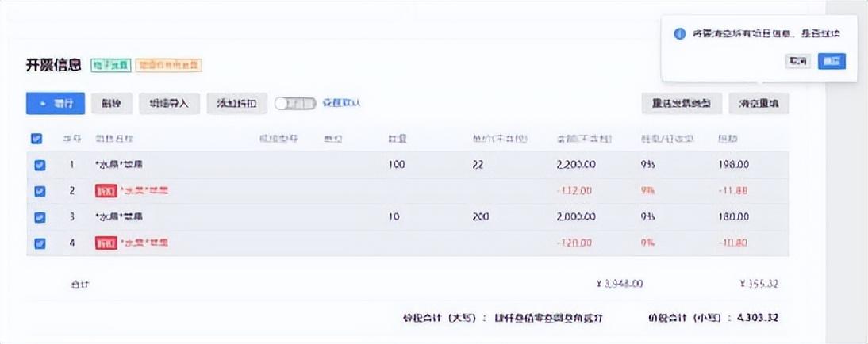868x344 pixels.
Task: Toggle the select-all checkbox in table header
Action: click(36, 139)
